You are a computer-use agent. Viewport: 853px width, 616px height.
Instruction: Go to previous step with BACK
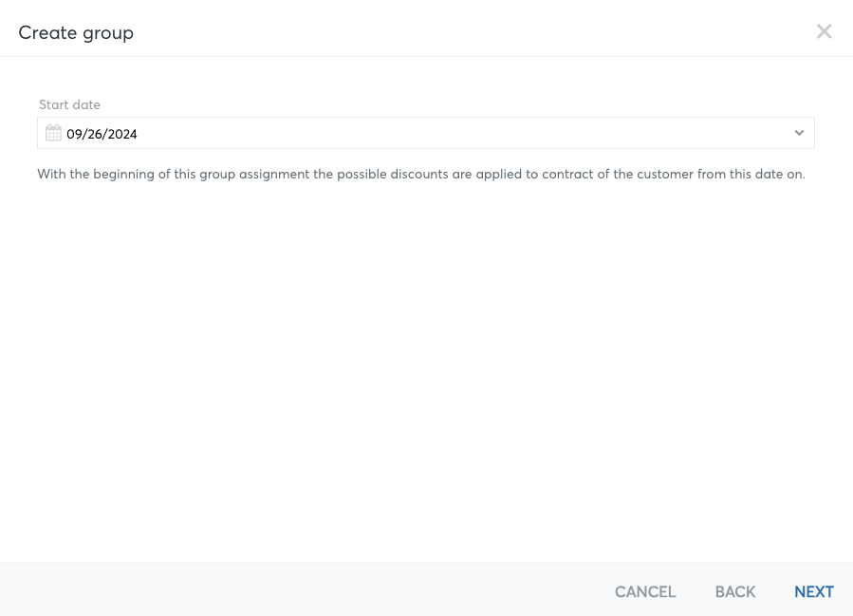pyautogui.click(x=735, y=591)
